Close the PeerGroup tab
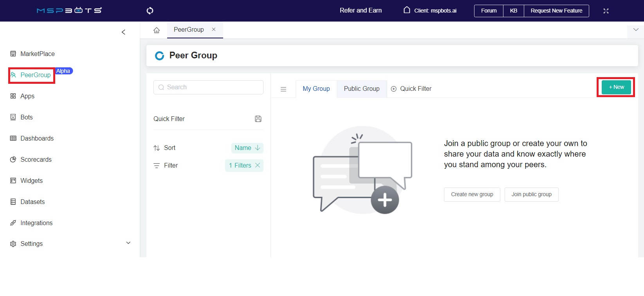Image resolution: width=644 pixels, height=296 pixels. (214, 29)
